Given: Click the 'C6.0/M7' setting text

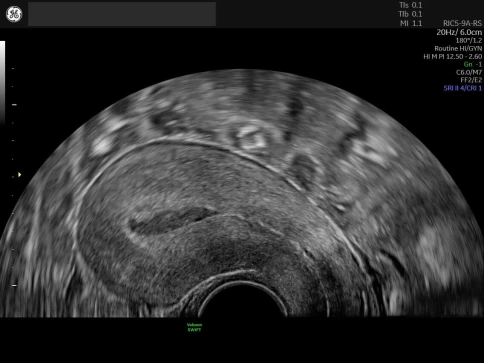Looking at the screenshot, I should tap(469, 72).
